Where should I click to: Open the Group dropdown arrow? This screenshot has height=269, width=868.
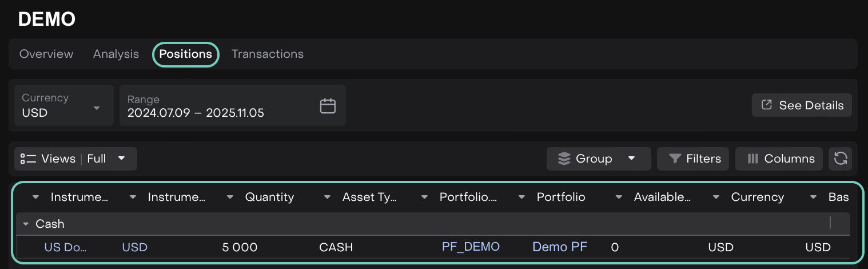pos(631,159)
